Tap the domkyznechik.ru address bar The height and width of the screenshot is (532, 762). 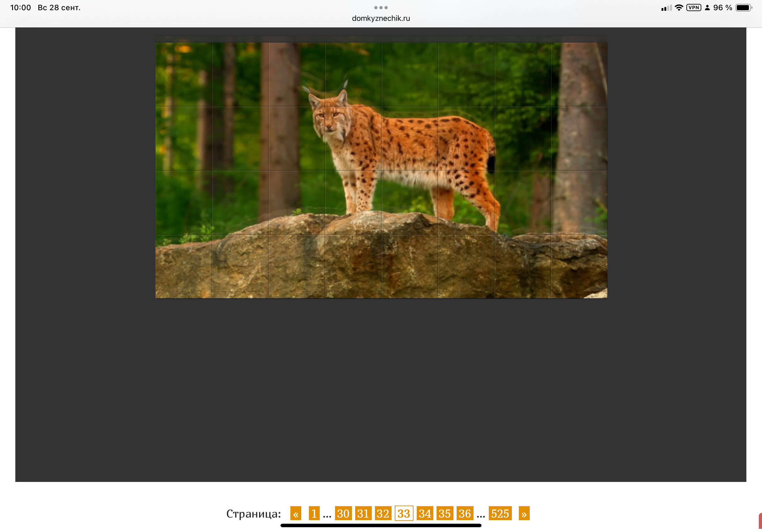pos(381,18)
